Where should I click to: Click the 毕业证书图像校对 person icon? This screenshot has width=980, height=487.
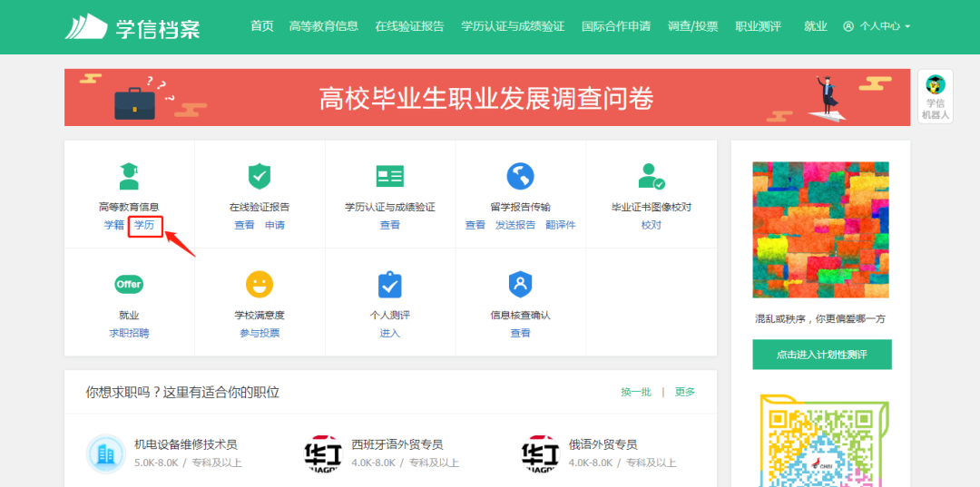[x=652, y=176]
